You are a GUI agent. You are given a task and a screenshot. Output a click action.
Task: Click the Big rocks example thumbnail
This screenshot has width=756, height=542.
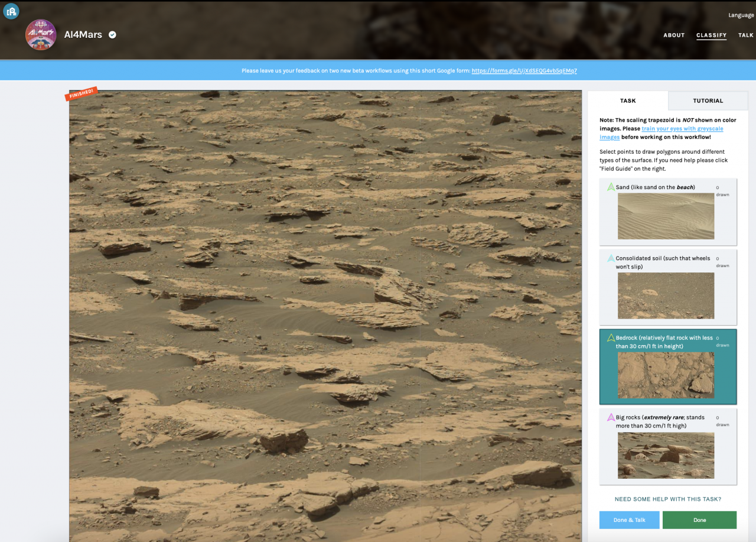[x=666, y=455]
